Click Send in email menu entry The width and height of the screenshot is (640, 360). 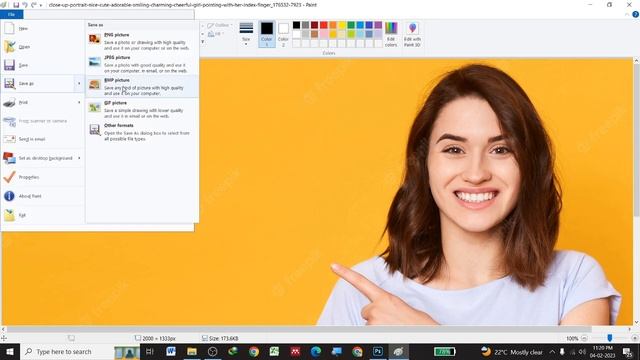pos(42,139)
